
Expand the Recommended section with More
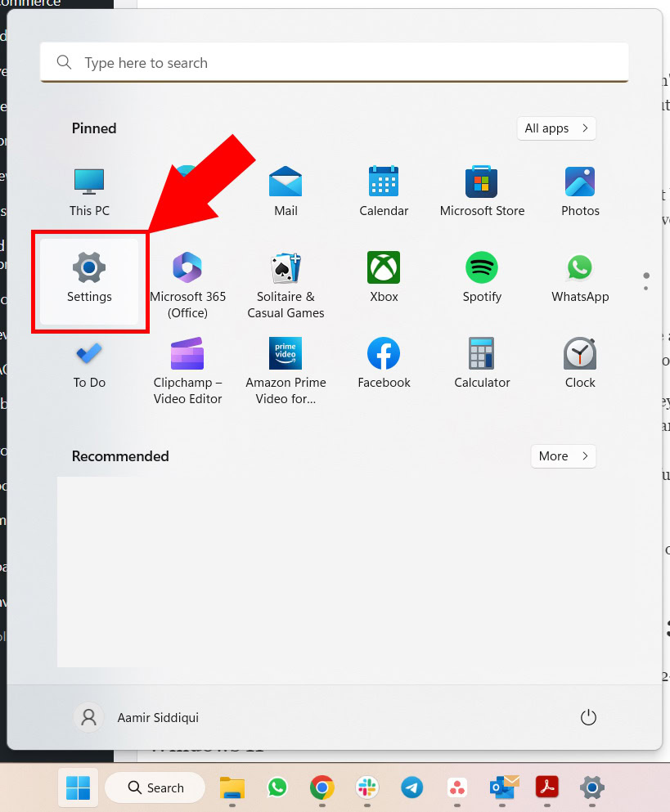(x=563, y=456)
